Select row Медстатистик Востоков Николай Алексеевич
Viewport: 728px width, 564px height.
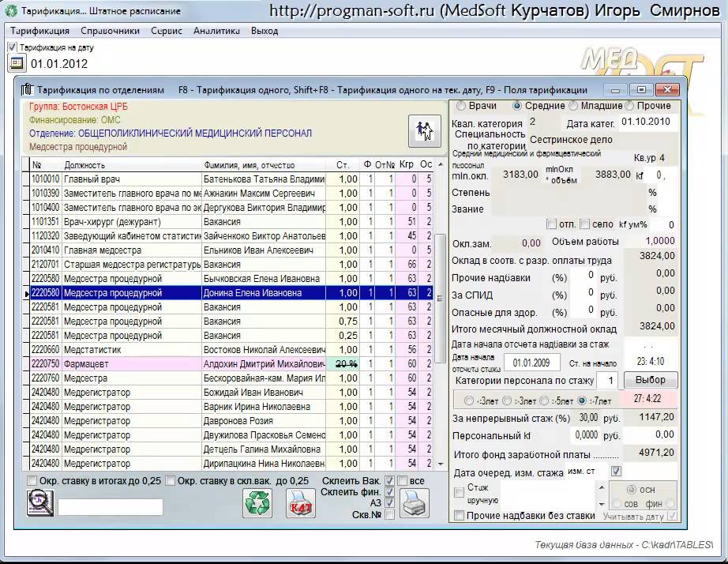231,349
